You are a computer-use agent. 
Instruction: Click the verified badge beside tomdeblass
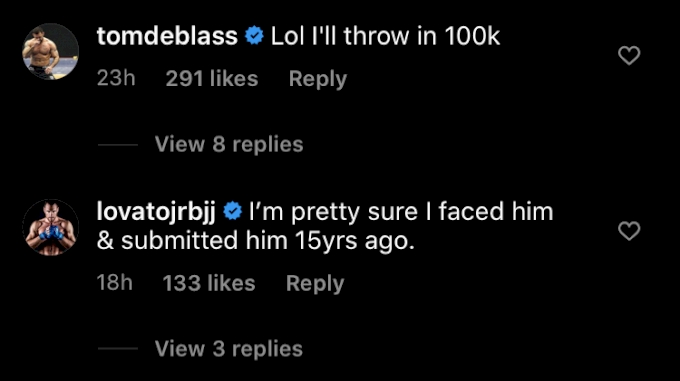pyautogui.click(x=254, y=36)
